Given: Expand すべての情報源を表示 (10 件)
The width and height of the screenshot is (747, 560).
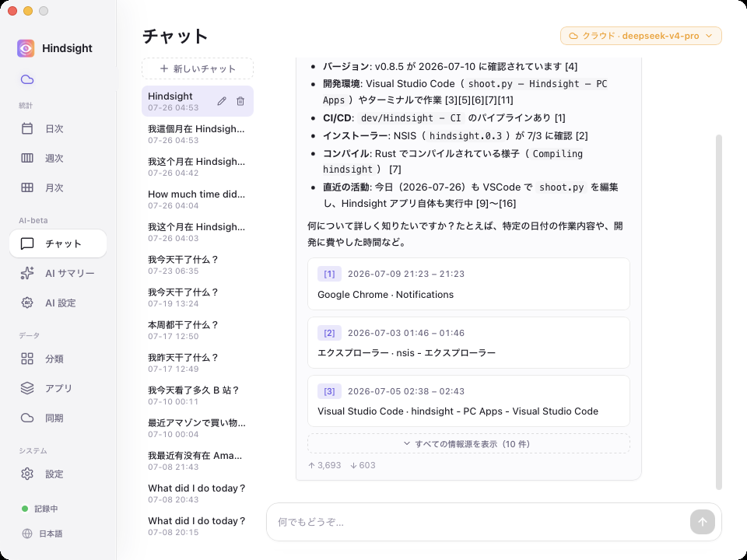Looking at the screenshot, I should click(x=468, y=443).
